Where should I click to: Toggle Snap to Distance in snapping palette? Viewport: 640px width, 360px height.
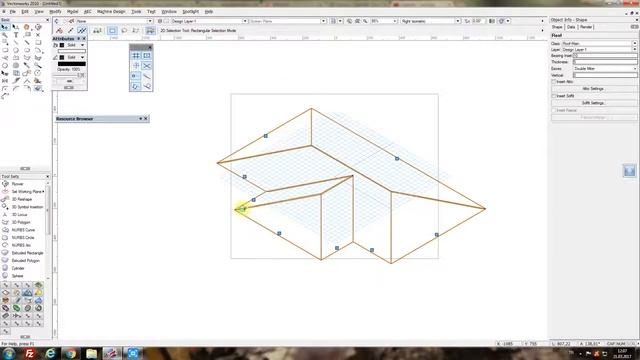point(147,76)
